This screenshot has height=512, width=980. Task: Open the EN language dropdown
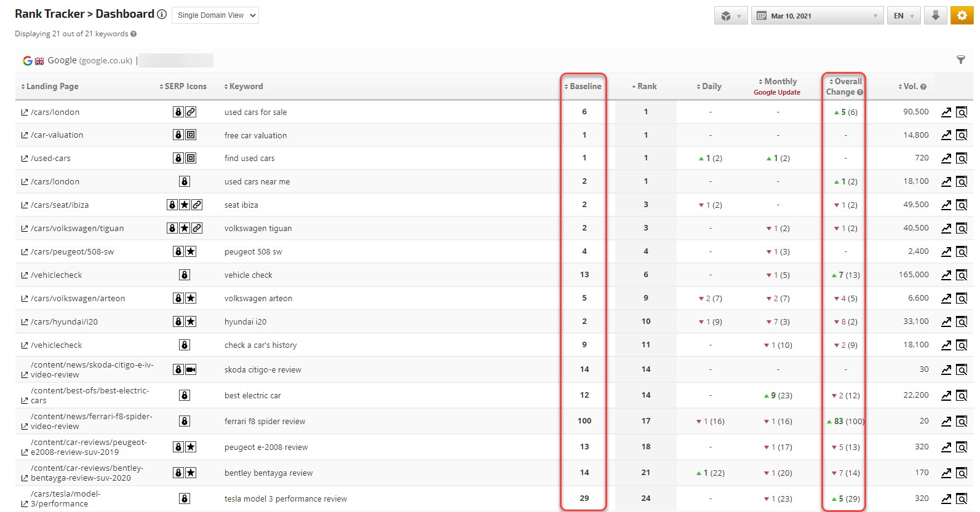(903, 16)
